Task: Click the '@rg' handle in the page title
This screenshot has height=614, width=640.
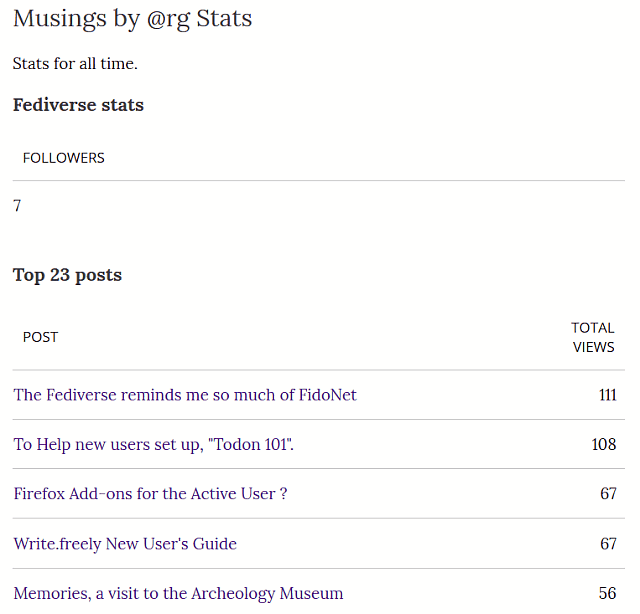Action: (x=168, y=20)
